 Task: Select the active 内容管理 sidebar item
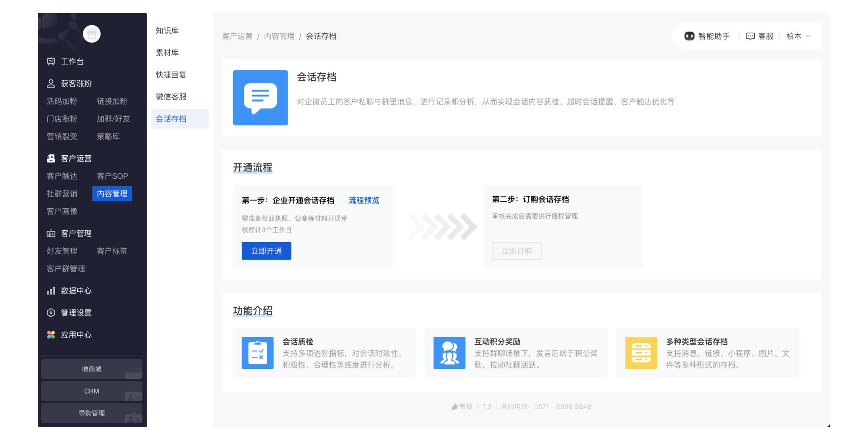[x=112, y=194]
